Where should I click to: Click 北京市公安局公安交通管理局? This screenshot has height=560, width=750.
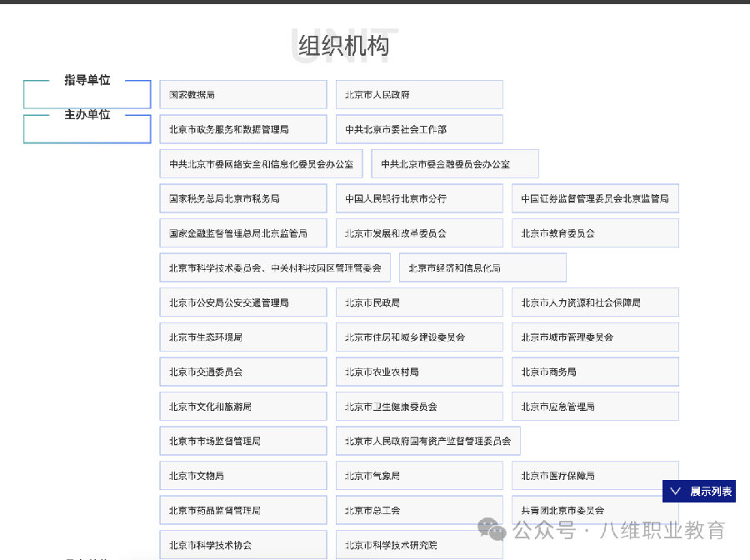pos(242,302)
